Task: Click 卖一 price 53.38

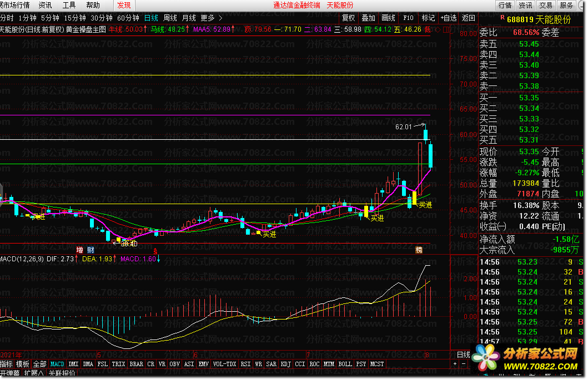Action: click(529, 86)
